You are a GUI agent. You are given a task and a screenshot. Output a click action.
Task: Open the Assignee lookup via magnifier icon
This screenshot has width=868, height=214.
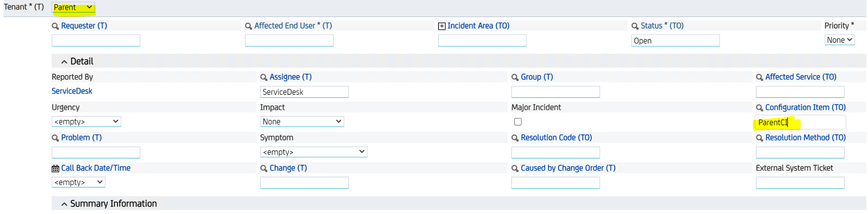pyautogui.click(x=263, y=77)
